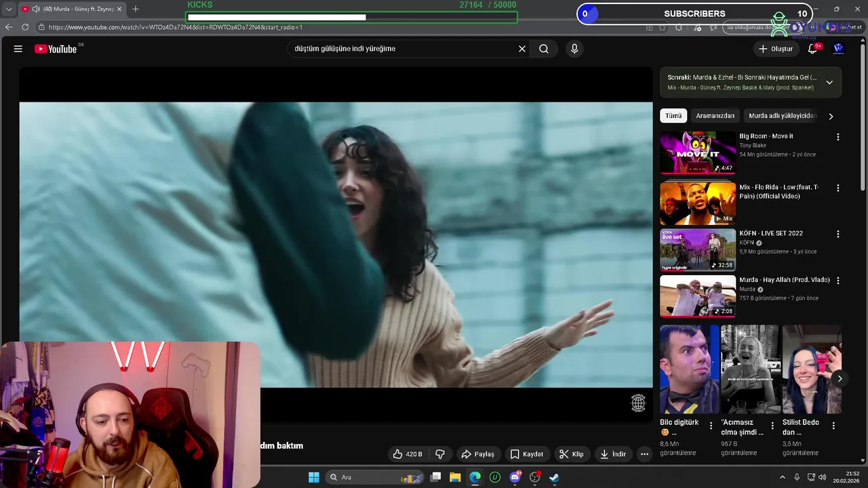Viewport: 868px width, 488px height.
Task: Go back with browser back arrow
Action: 8,27
